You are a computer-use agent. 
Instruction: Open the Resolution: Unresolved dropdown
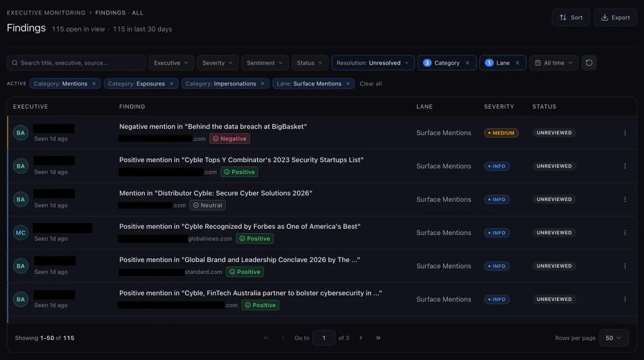click(372, 63)
